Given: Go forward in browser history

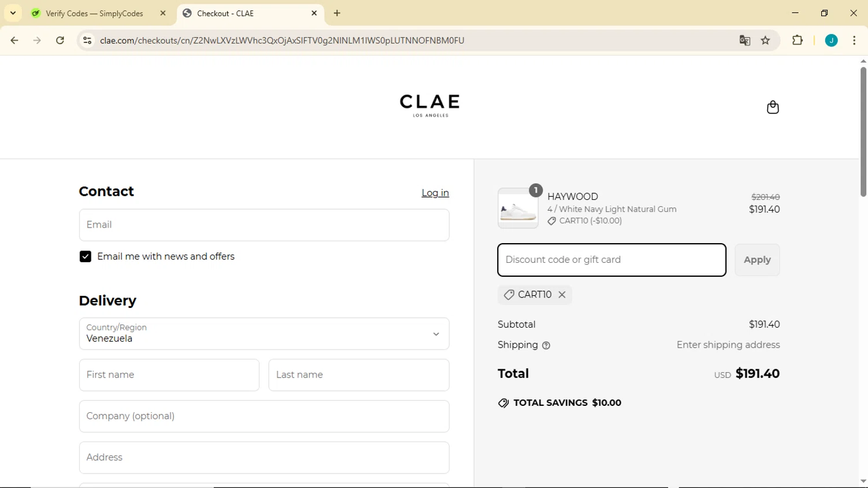Looking at the screenshot, I should coord(37,41).
